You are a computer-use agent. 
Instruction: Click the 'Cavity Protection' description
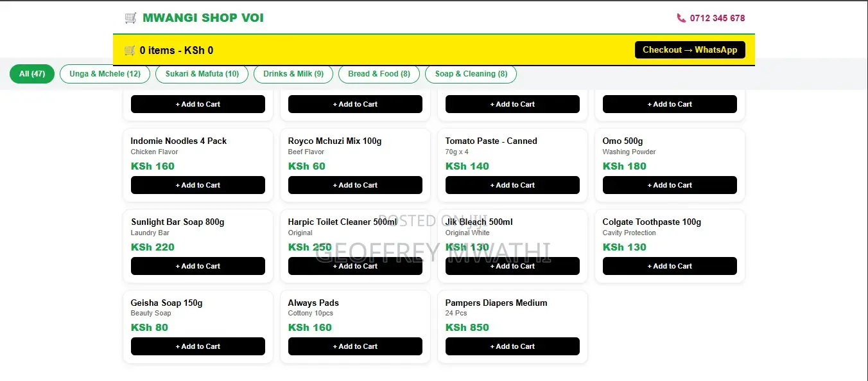629,233
